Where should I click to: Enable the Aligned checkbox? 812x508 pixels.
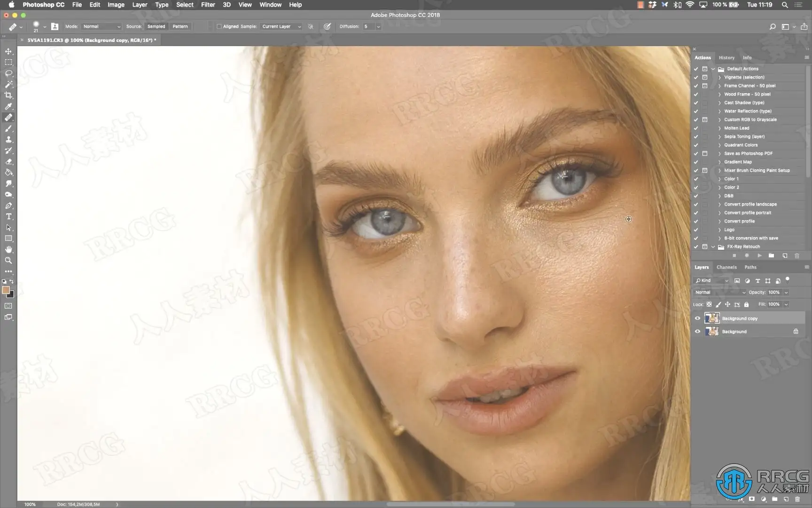pyautogui.click(x=219, y=27)
